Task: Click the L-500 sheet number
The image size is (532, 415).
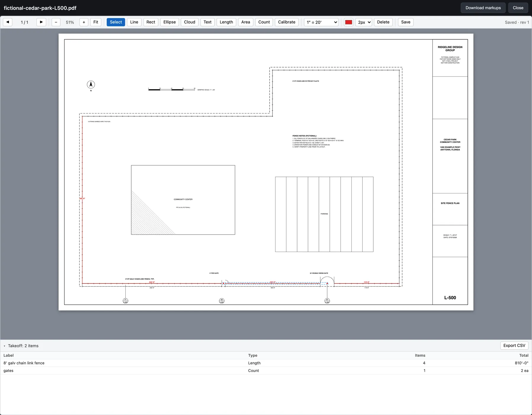Action: (450, 298)
